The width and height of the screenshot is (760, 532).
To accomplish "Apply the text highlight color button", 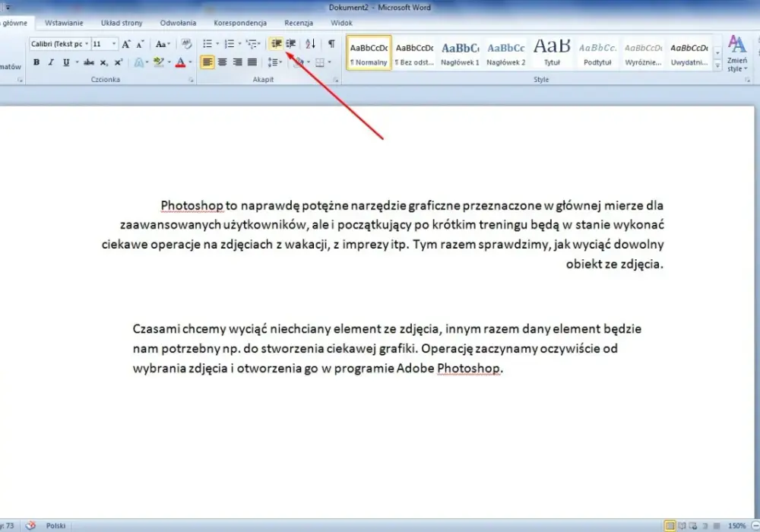I will point(159,62).
